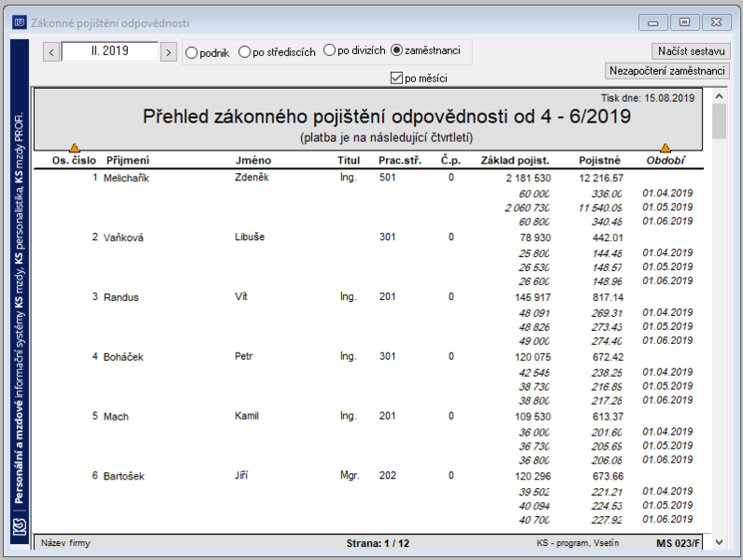The image size is (743, 560).
Task: Click the Os. číslo column header
Action: (x=74, y=160)
